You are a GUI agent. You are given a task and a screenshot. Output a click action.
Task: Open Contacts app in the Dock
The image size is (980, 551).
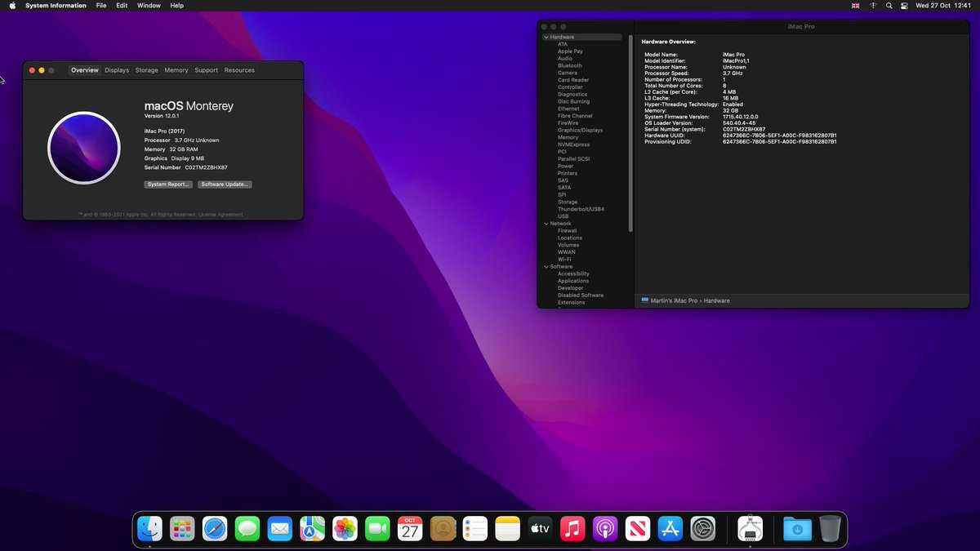[x=443, y=529]
